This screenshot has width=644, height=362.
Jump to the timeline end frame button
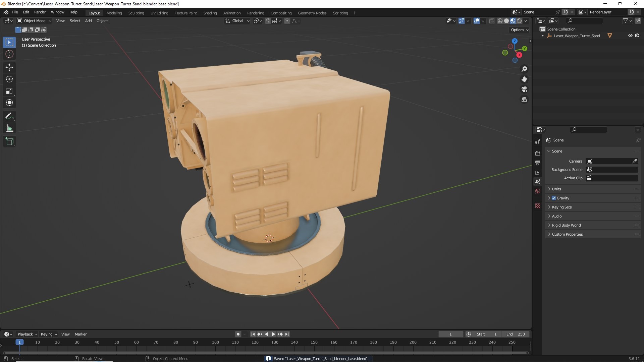click(287, 334)
